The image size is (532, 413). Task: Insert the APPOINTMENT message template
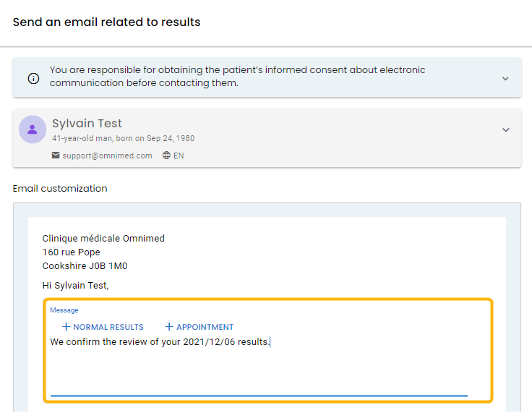coord(199,327)
